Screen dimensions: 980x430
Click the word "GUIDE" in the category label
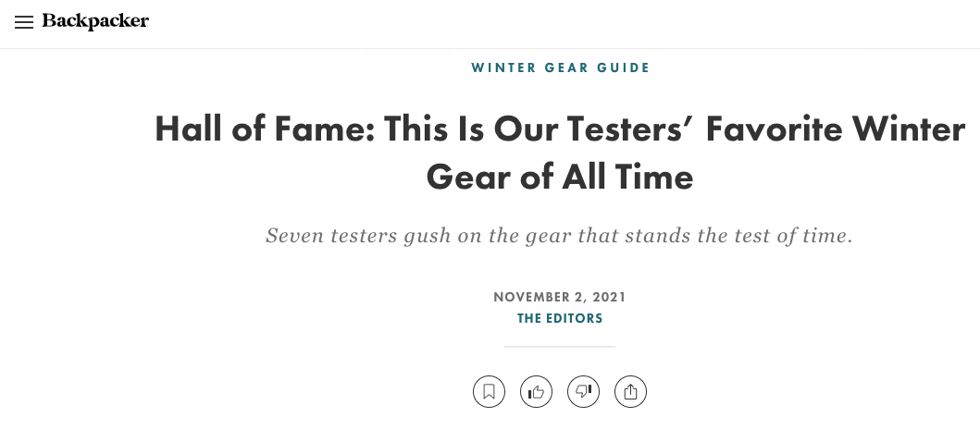tap(622, 68)
